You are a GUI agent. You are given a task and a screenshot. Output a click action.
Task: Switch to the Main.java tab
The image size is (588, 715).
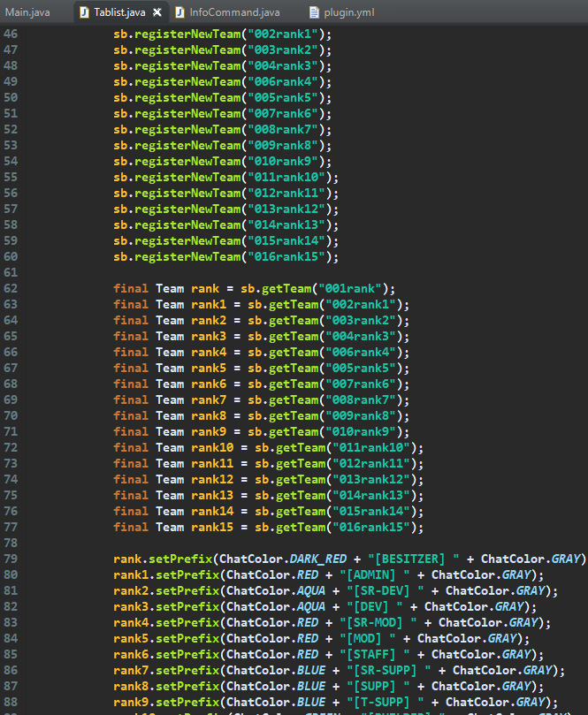27,12
